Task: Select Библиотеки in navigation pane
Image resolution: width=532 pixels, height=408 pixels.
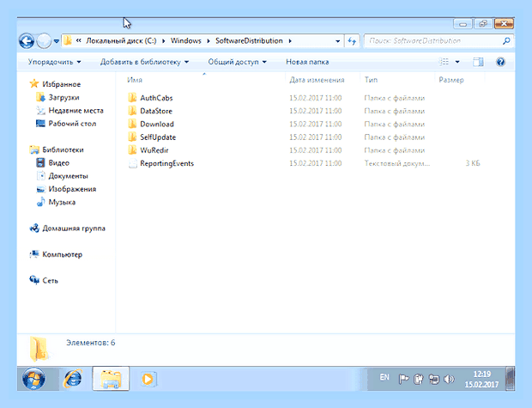Action: click(63, 149)
